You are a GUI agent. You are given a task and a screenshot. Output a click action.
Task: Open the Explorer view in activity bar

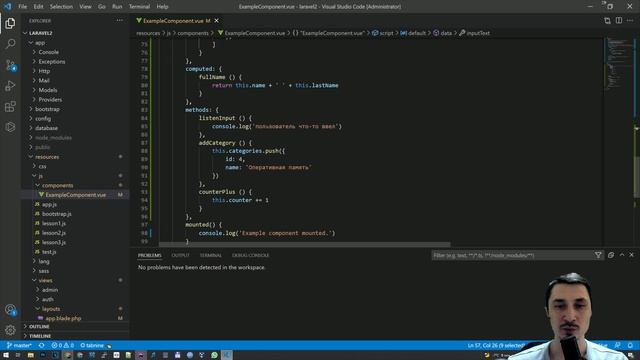(10, 24)
